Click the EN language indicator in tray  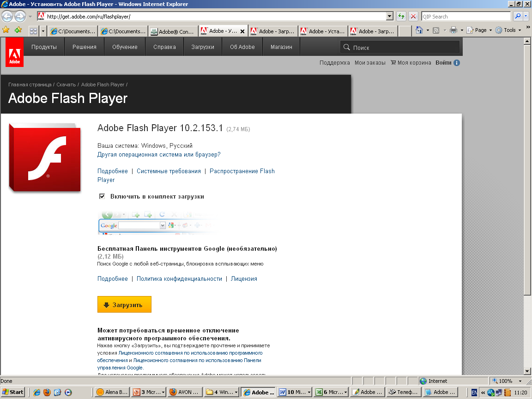click(474, 393)
